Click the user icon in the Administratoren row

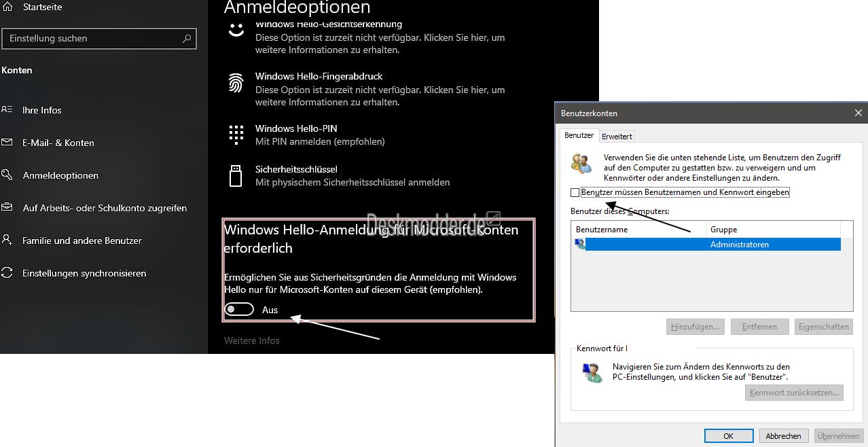pyautogui.click(x=580, y=244)
